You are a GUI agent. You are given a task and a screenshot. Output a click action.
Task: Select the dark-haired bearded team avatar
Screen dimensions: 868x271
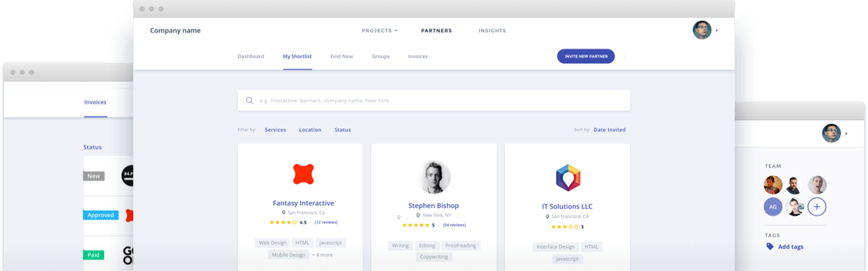tap(795, 185)
